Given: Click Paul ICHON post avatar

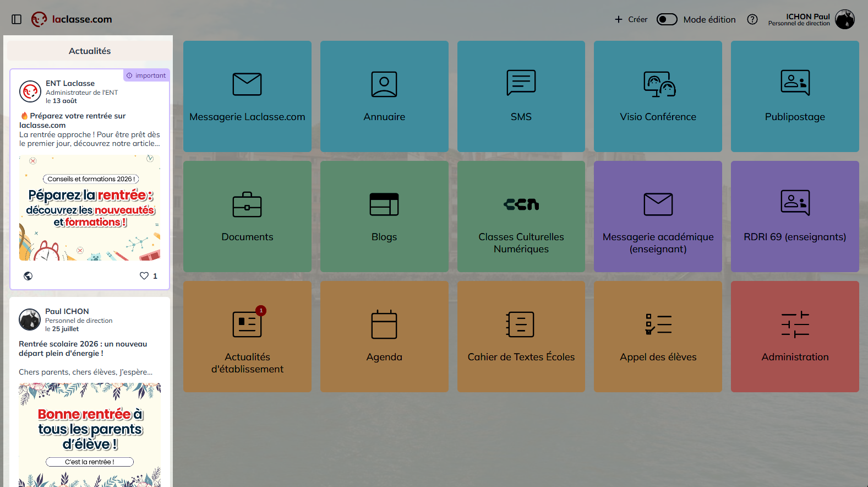Looking at the screenshot, I should [x=30, y=320].
